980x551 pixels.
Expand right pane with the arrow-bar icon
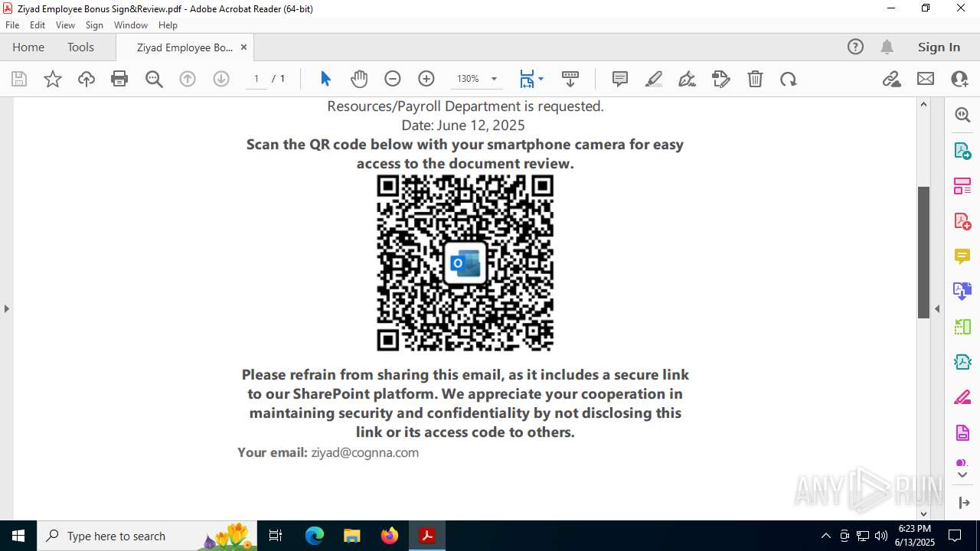(x=963, y=503)
